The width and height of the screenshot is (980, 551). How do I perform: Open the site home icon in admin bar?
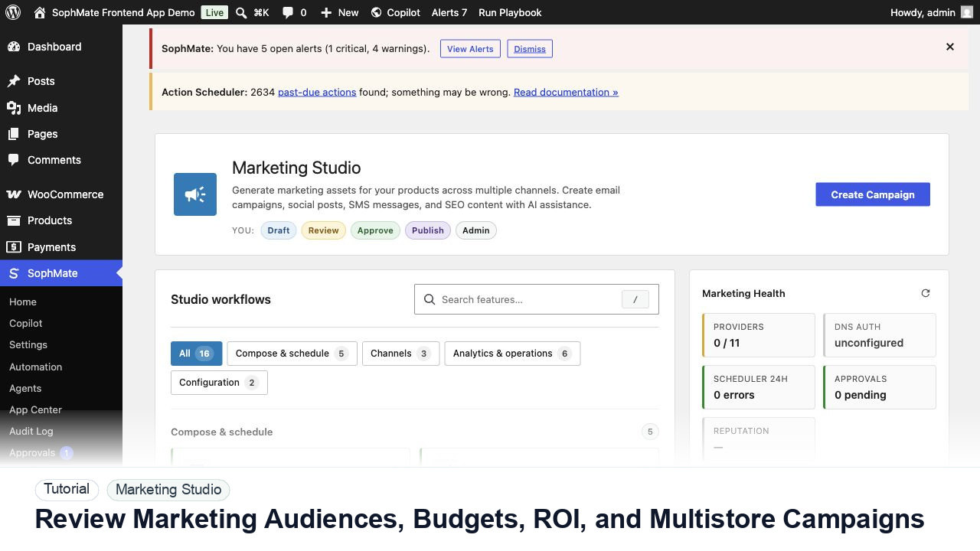point(40,12)
